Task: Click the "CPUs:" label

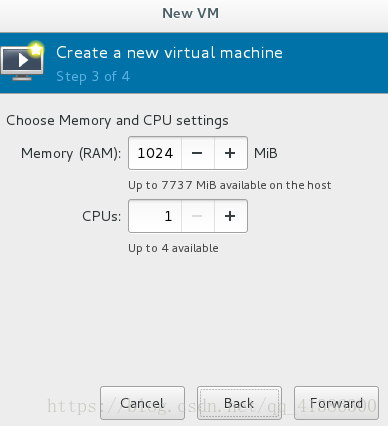Action: [102, 216]
